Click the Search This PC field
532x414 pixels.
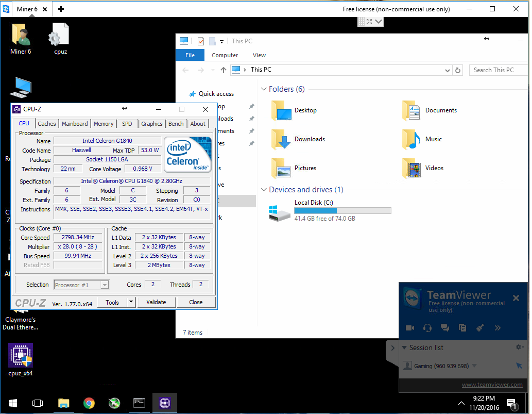pyautogui.click(x=499, y=70)
